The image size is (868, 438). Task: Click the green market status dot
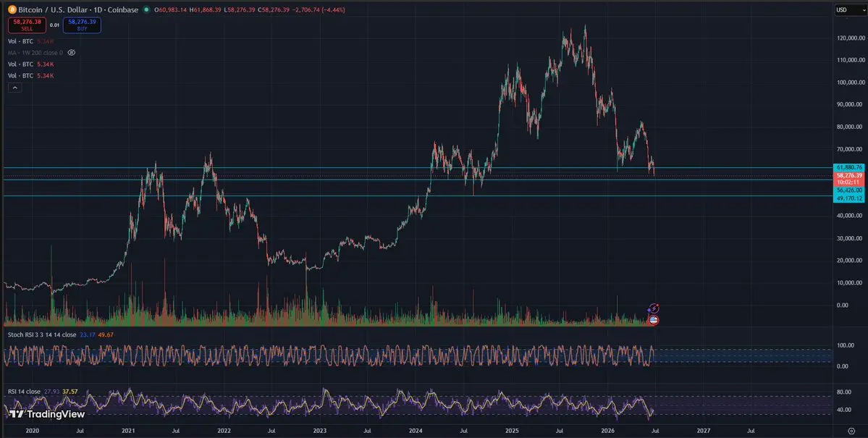pos(146,10)
